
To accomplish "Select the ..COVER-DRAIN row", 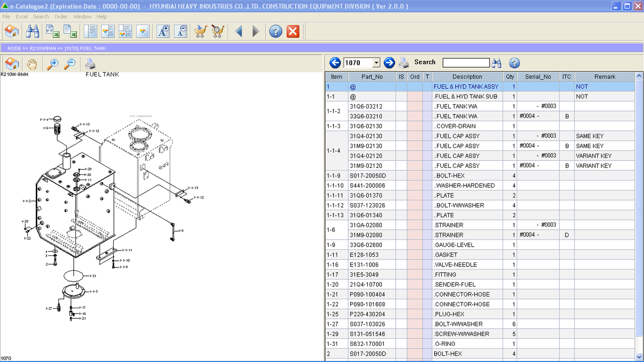I will point(480,126).
